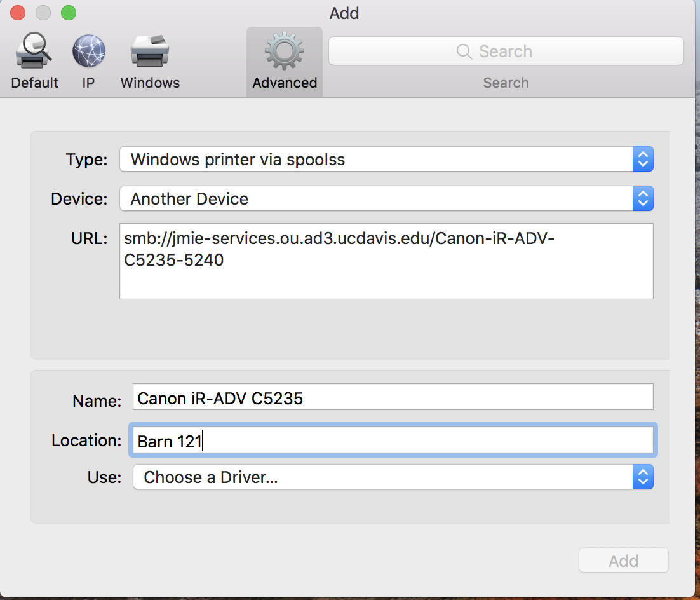Close the Add window with red button

point(18,13)
